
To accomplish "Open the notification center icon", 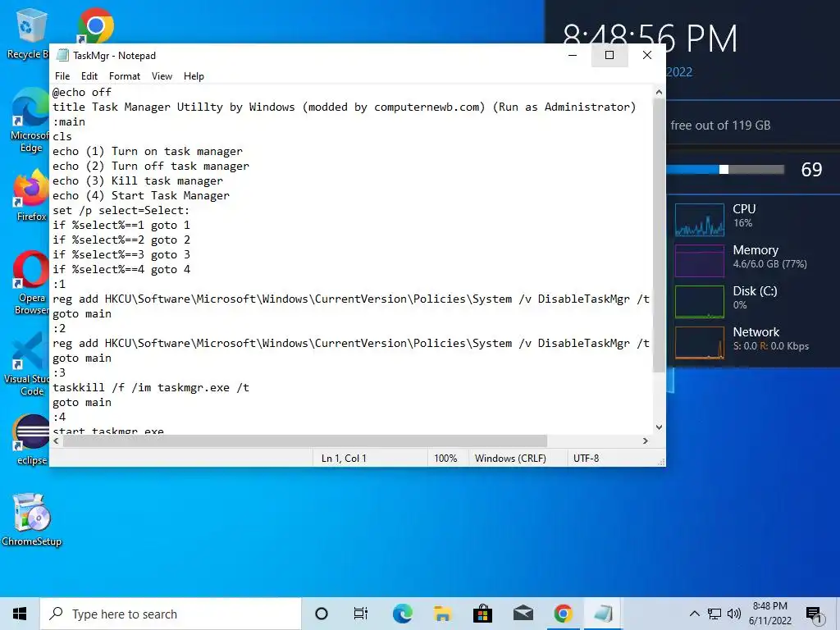I will point(814,615).
